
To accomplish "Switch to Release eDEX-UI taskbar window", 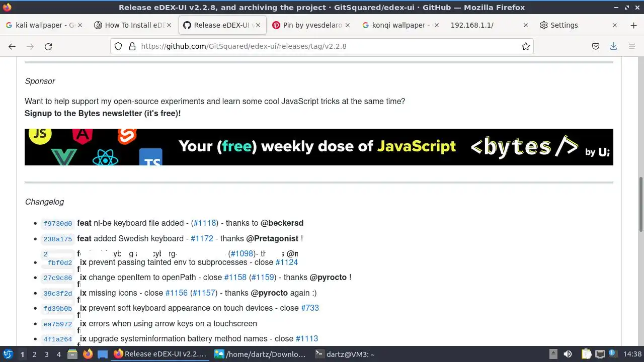I will pos(160,354).
